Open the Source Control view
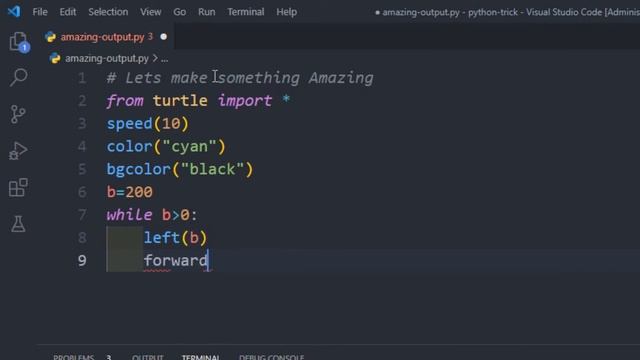The image size is (640, 360). point(18,114)
